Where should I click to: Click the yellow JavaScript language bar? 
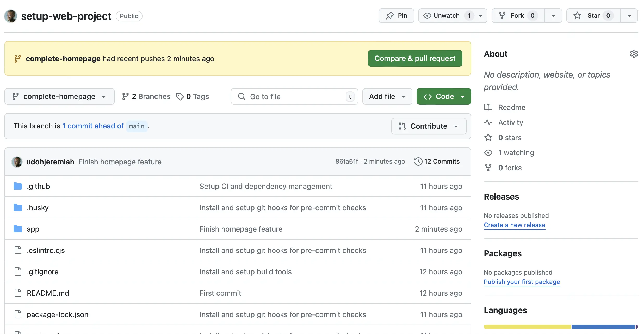(527, 327)
